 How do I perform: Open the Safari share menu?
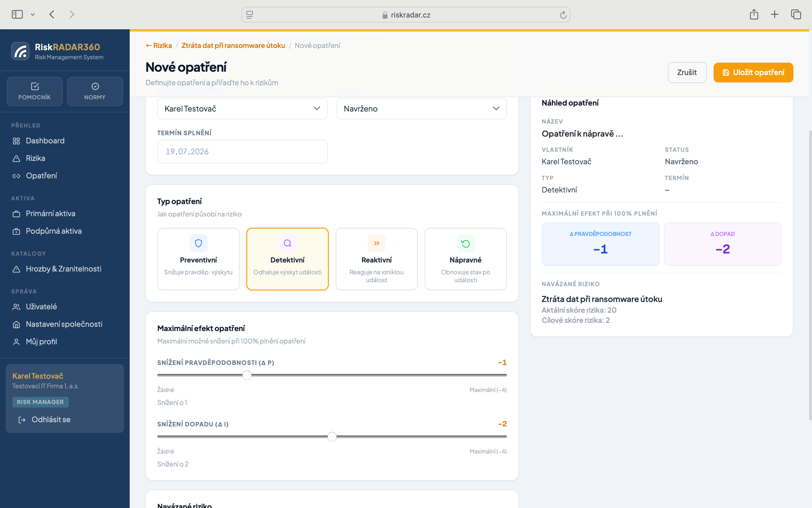[754, 14]
